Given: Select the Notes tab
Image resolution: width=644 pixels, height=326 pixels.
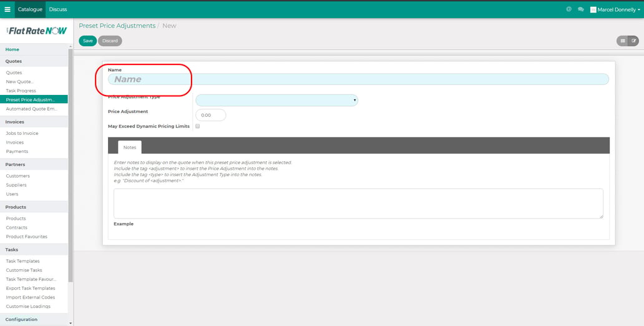Looking at the screenshot, I should pyautogui.click(x=130, y=147).
